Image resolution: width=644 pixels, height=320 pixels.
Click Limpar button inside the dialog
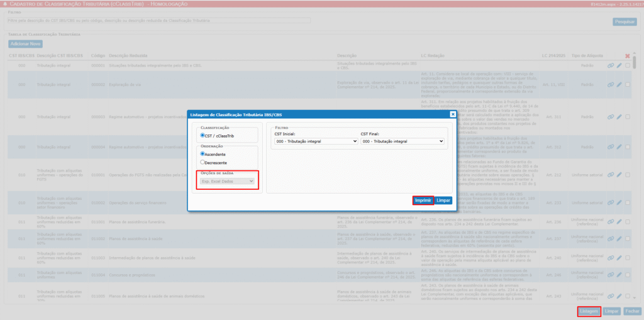point(444,200)
